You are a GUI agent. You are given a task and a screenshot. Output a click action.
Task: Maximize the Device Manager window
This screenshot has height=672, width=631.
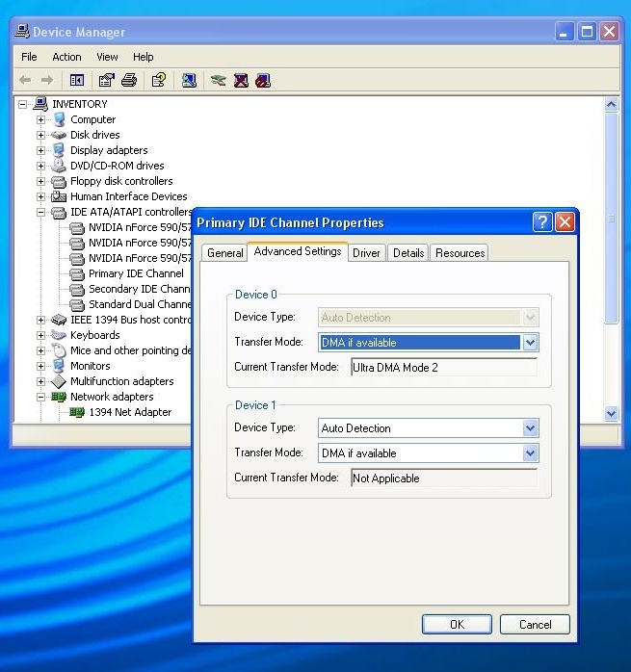(x=587, y=31)
